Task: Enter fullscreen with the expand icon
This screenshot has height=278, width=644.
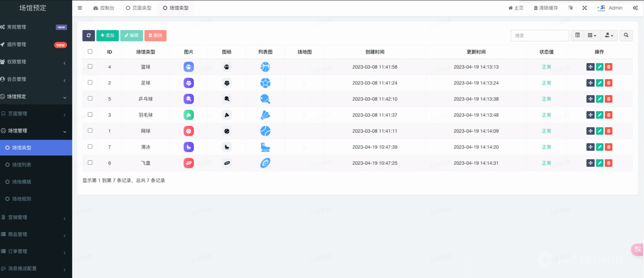Action: [x=585, y=8]
